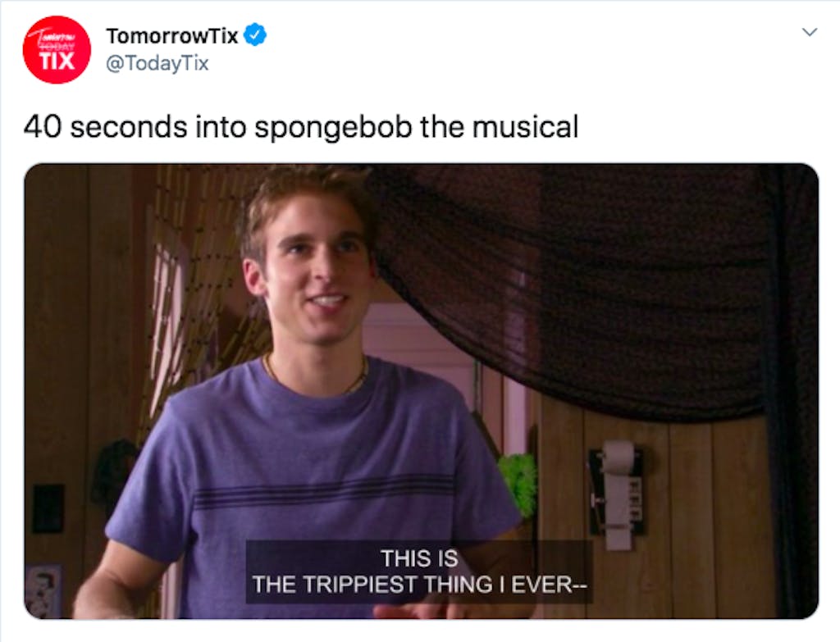Click the TIX text in the logo

click(57, 61)
